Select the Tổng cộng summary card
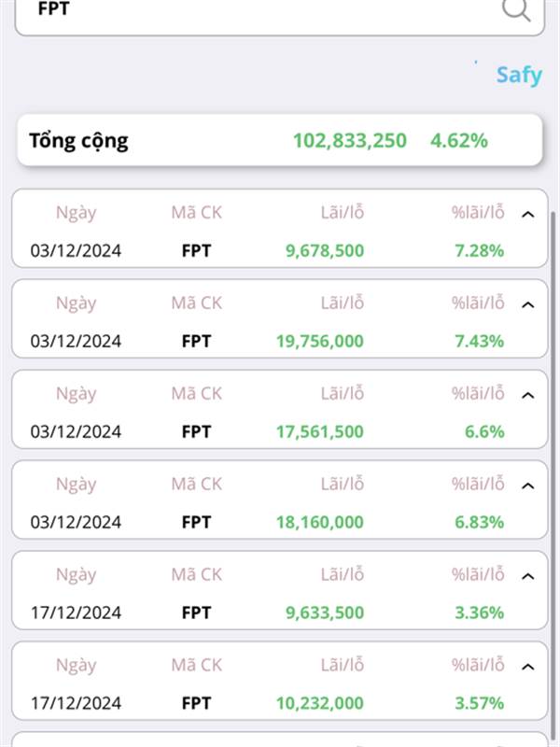 click(279, 140)
